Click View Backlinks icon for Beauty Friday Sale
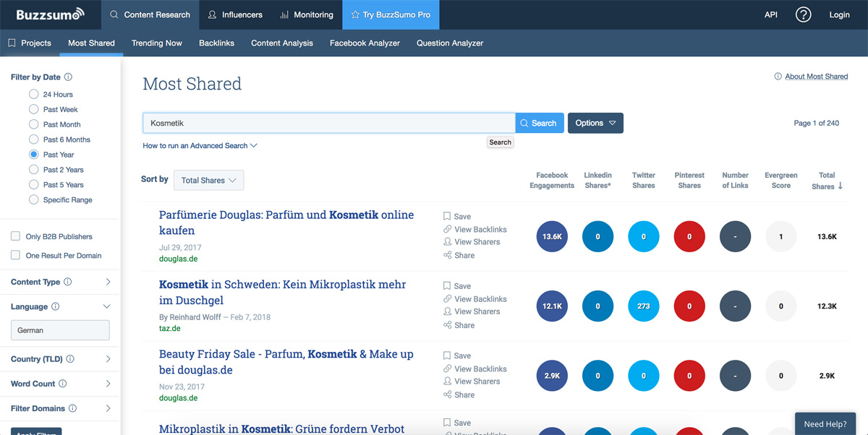The image size is (868, 435). (447, 369)
